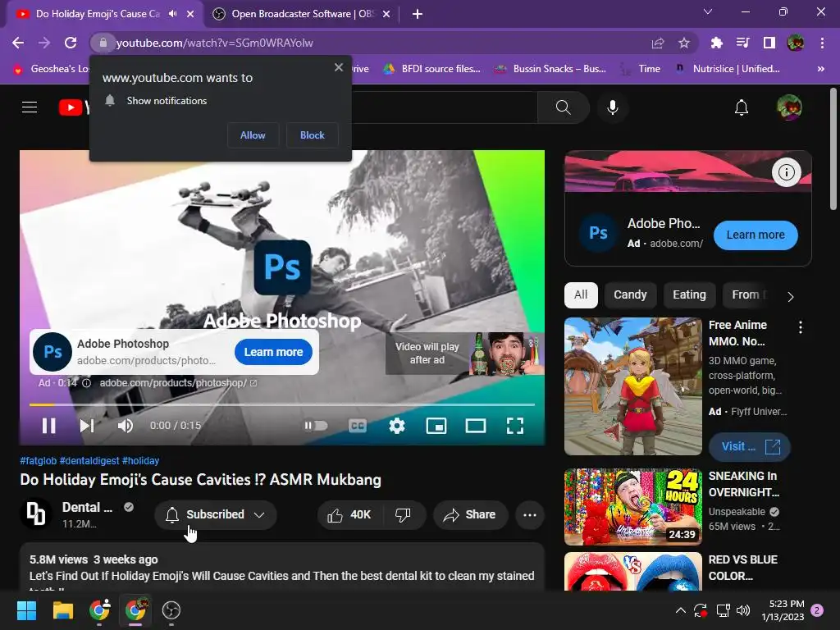Toggle the autoplay switch in player

point(316,426)
